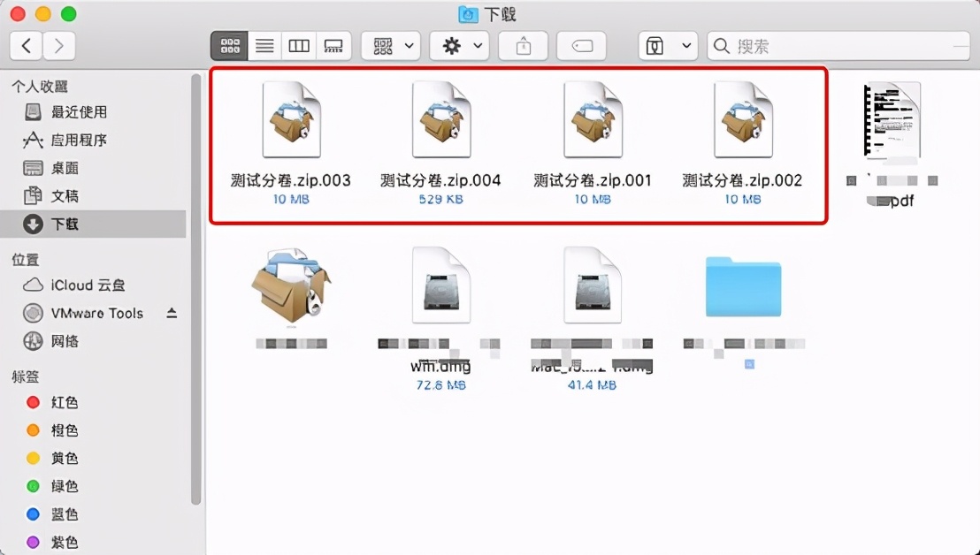Viewport: 980px width, 555px height.
Task: Select the large archive utility app icon
Action: pos(291,286)
